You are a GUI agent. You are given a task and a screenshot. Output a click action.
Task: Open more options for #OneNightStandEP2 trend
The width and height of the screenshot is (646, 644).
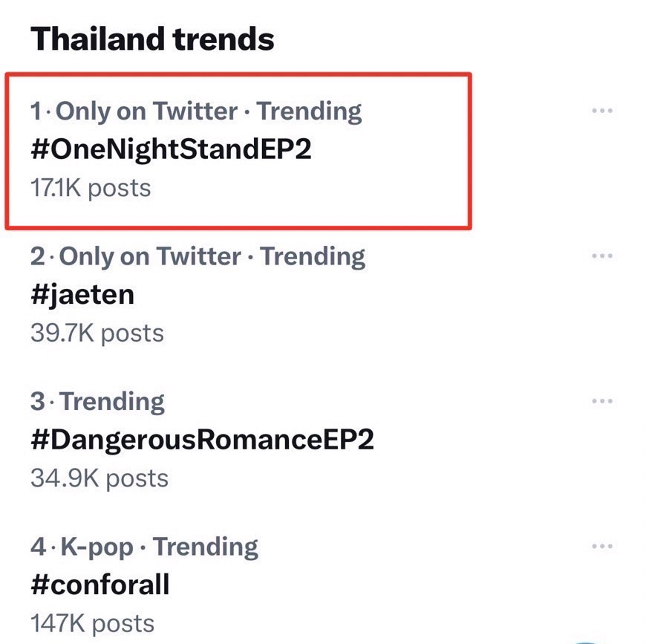601,111
